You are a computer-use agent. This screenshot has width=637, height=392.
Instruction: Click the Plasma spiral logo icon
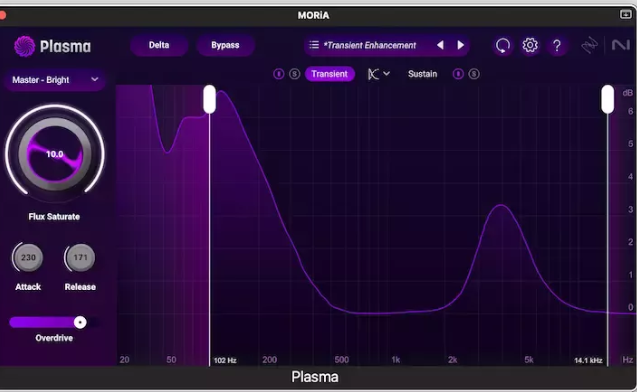coord(24,46)
